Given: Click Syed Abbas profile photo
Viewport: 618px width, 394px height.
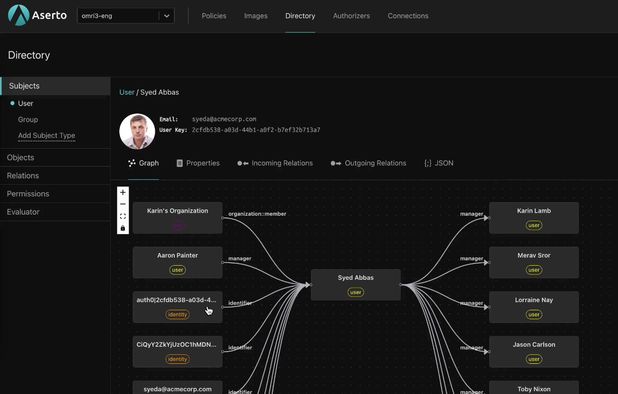Looking at the screenshot, I should pos(137,132).
